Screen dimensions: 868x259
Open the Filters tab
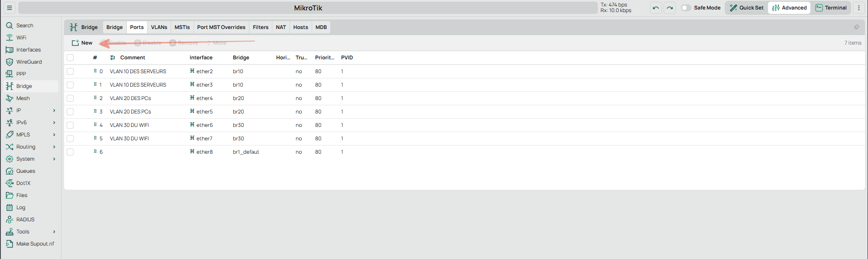point(261,27)
